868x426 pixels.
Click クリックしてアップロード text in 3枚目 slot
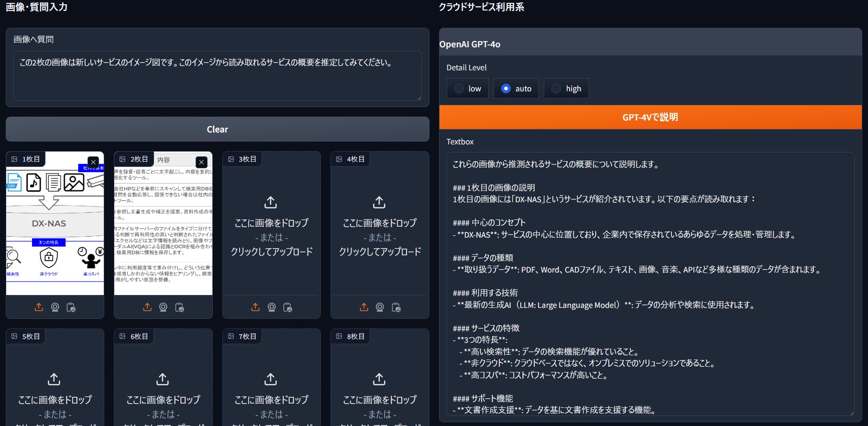click(x=272, y=251)
